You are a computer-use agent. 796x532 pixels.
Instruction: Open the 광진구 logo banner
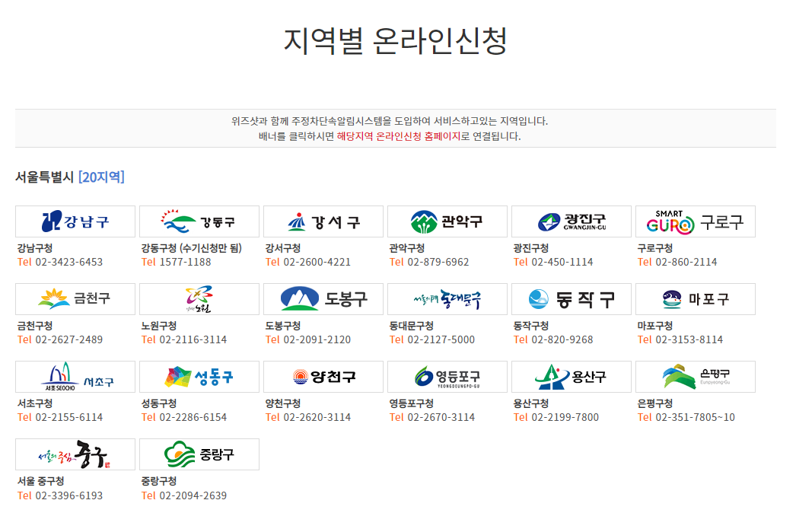pos(571,221)
